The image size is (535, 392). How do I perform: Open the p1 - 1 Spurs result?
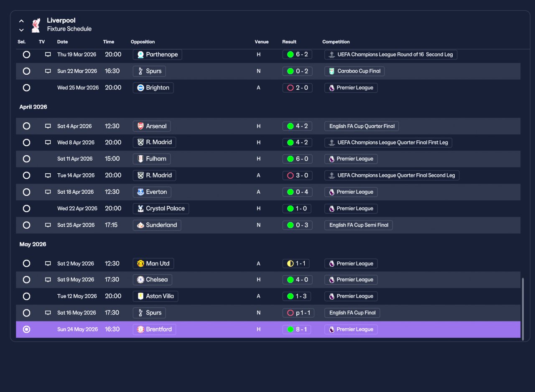[298, 313]
